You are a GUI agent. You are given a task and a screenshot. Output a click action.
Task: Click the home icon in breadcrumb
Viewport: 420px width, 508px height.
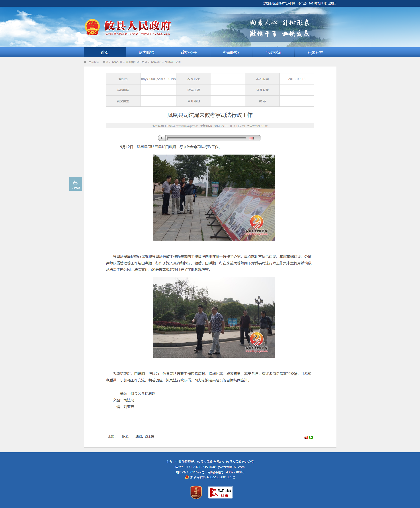point(85,62)
